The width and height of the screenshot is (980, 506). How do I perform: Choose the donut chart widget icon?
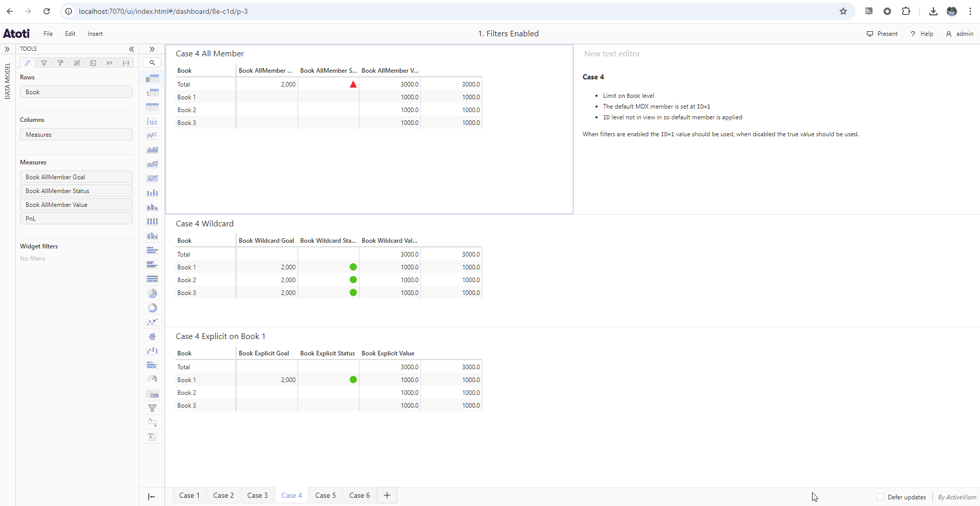[153, 308]
